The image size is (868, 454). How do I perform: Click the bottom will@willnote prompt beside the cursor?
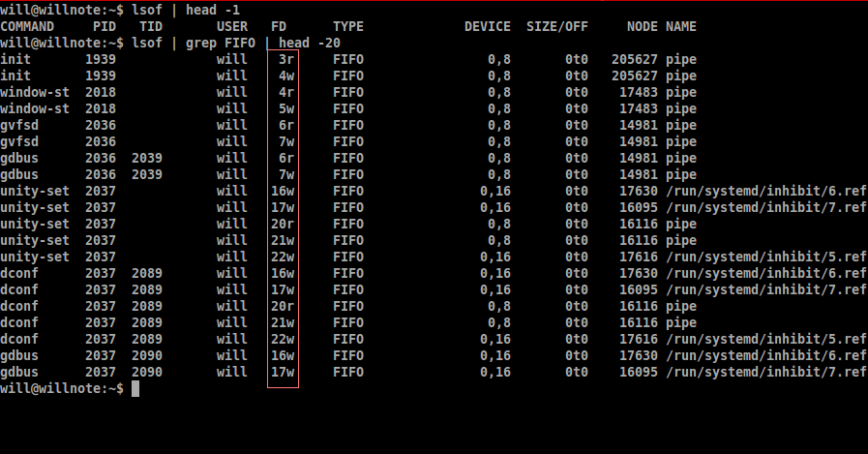pyautogui.click(x=62, y=389)
